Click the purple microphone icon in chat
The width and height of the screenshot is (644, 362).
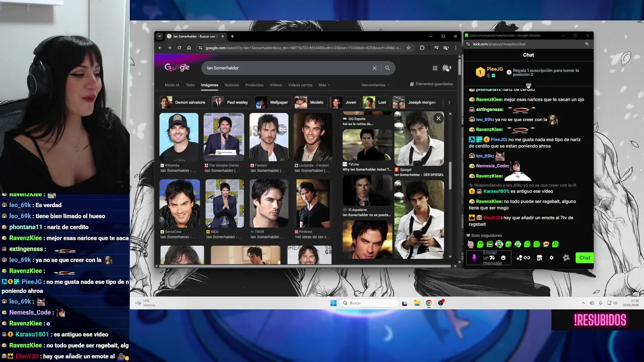pyautogui.click(x=474, y=257)
